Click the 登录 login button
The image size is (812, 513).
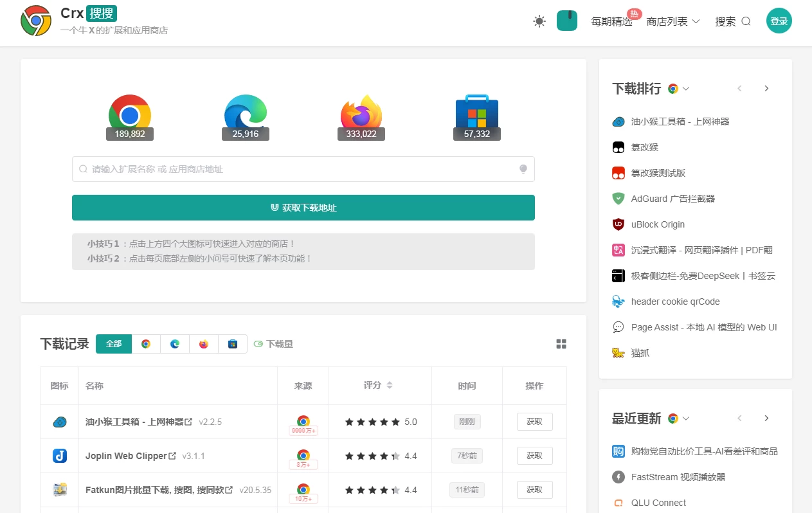point(779,21)
